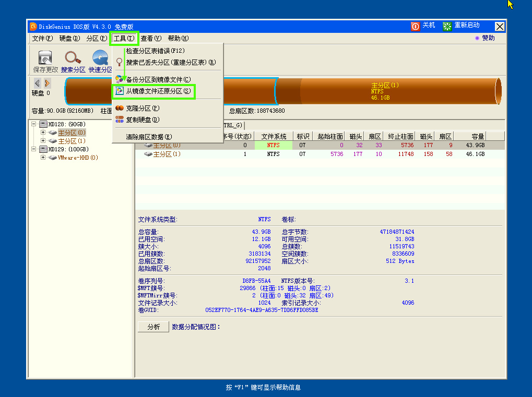Image resolution: width=532 pixels, height=397 pixels.
Task: Select 主分区(0) text in disk tree
Action: 72,133
